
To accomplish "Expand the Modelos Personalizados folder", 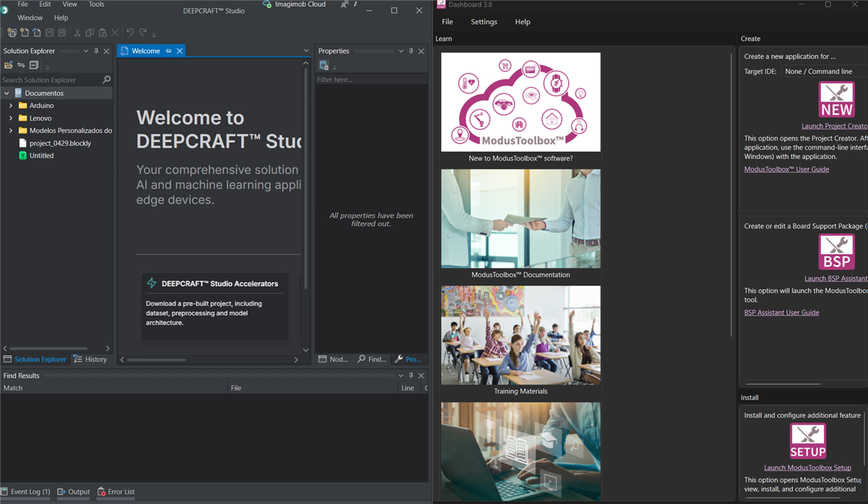I will click(x=11, y=131).
